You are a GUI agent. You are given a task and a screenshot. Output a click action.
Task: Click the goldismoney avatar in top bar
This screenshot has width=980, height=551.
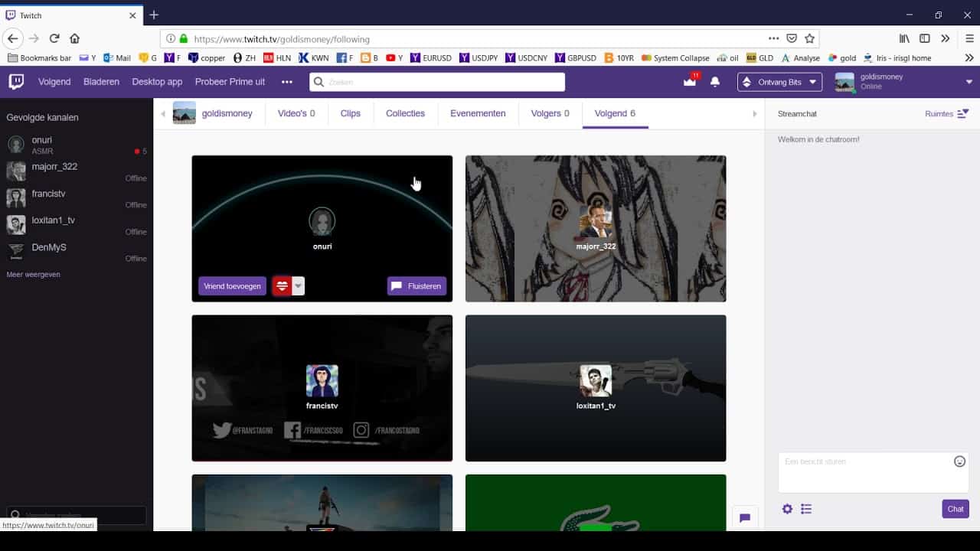point(844,82)
